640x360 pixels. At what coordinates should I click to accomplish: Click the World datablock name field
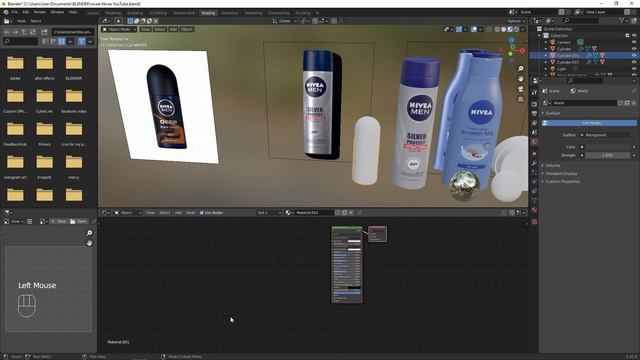tap(584, 103)
